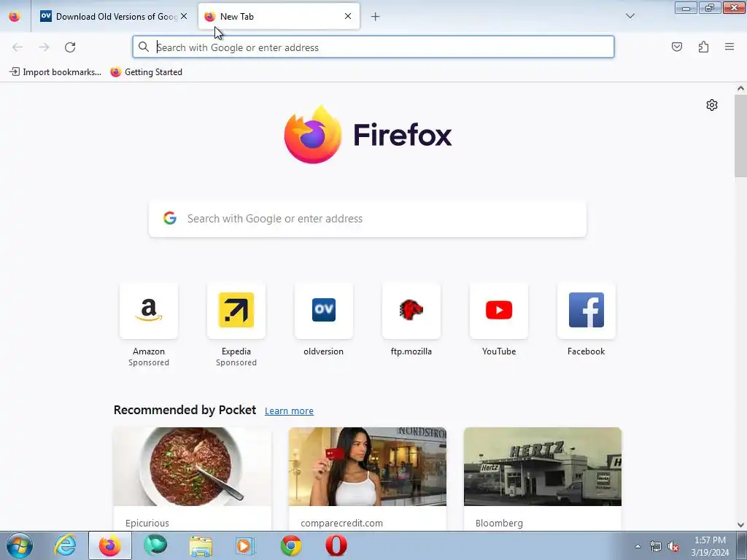Open the Windows Start menu orb
This screenshot has height=560, width=747.
[x=20, y=545]
